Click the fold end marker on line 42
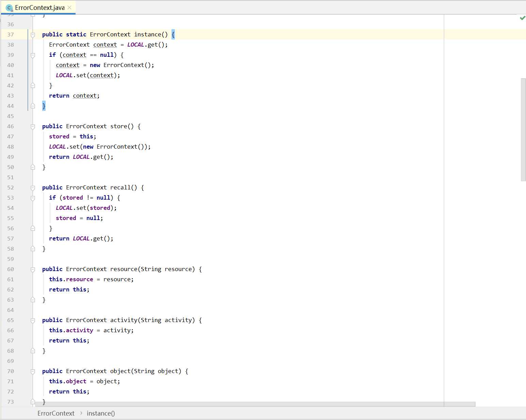Screen dimensions: 526x420 point(33,85)
